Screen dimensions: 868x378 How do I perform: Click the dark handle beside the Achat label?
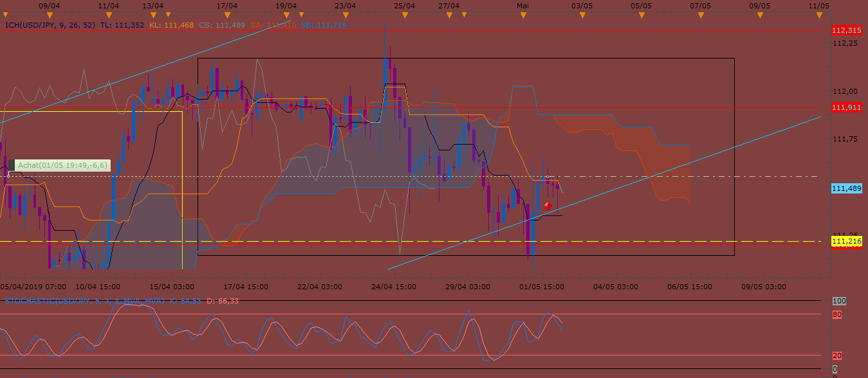(x=11, y=165)
